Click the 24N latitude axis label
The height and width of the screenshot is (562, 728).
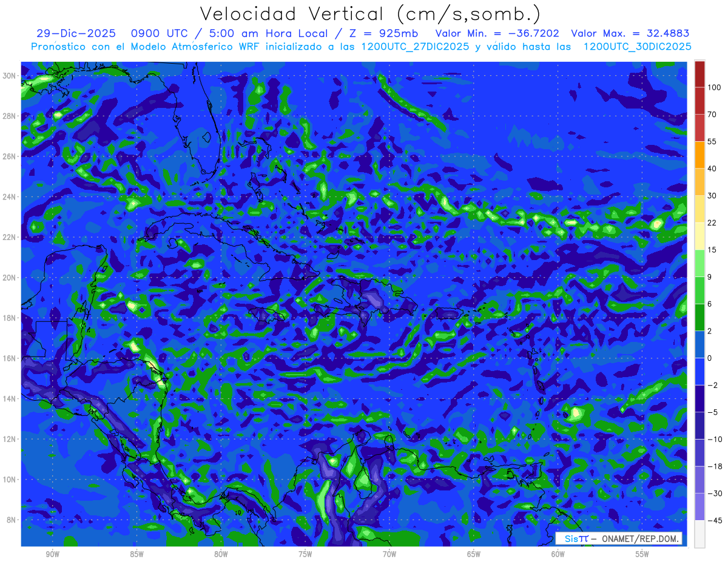10,197
